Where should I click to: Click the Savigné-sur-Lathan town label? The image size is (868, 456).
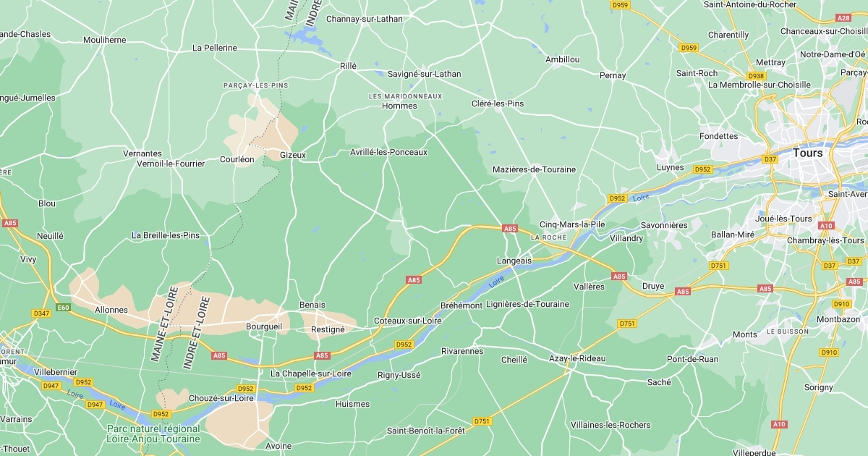pos(425,74)
